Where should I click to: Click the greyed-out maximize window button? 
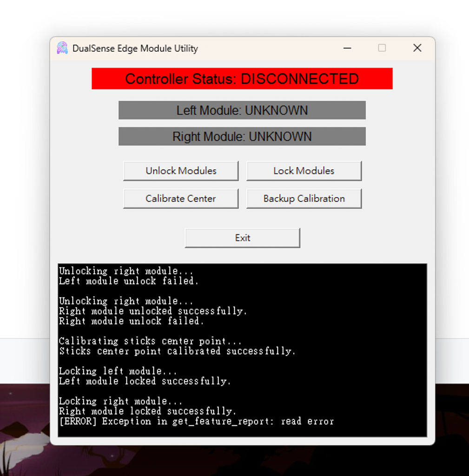point(382,48)
